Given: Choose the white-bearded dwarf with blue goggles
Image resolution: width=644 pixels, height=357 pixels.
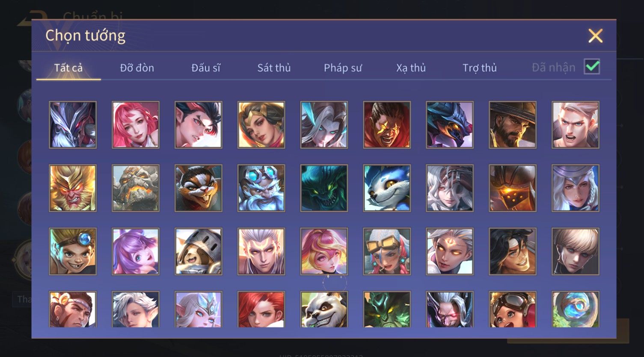Looking at the screenshot, I should pos(261,188).
